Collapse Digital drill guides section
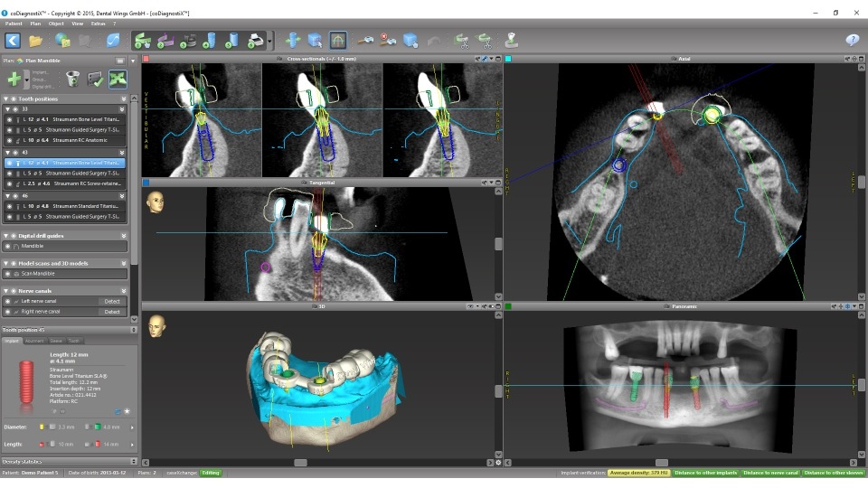 coord(6,236)
